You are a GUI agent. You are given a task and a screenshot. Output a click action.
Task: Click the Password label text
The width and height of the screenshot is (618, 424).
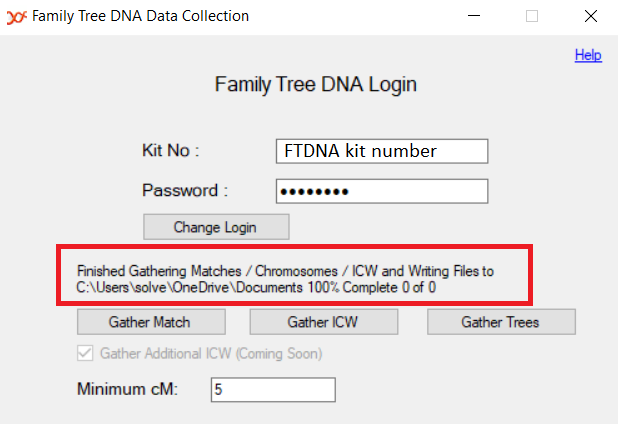[x=185, y=190]
